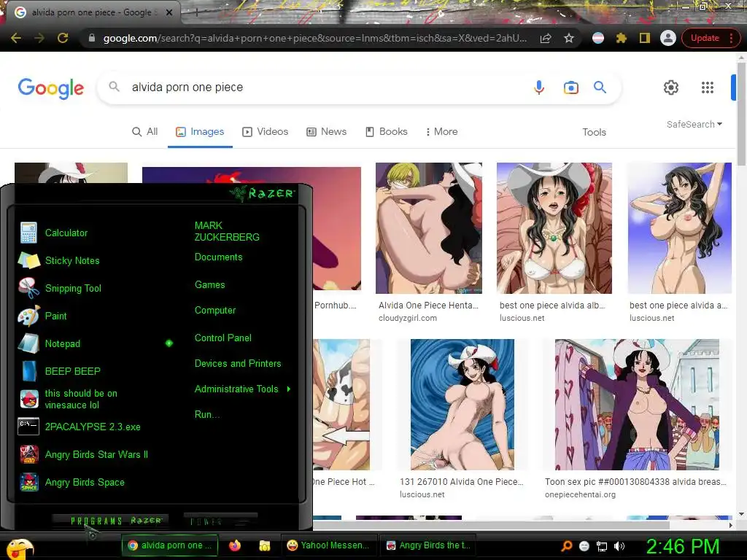
Task: Start voice search with the microphone icon
Action: pos(539,87)
